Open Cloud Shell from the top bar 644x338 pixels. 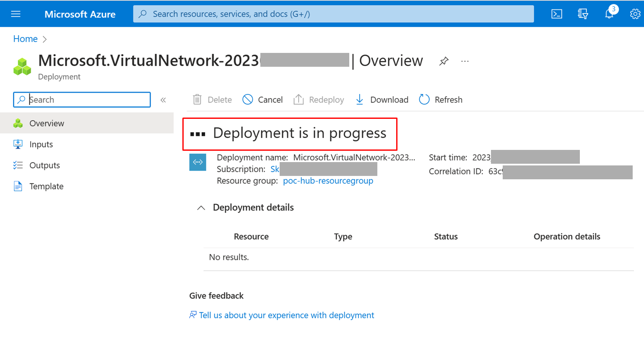557,14
